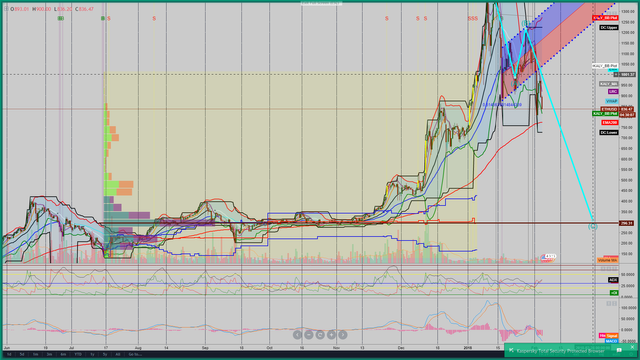Click the first ADX pane control button
Image resolution: width=640 pixels, height=360 pixels.
(x=603, y=269)
